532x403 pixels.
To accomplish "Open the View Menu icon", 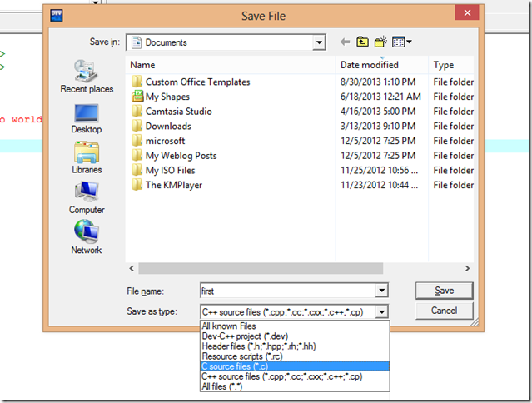I will (402, 42).
